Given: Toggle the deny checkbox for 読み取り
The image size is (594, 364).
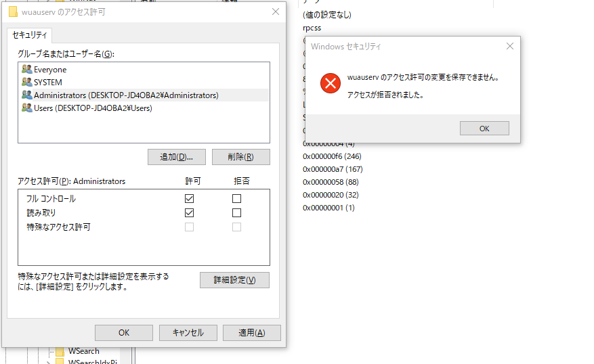Looking at the screenshot, I should point(237,212).
